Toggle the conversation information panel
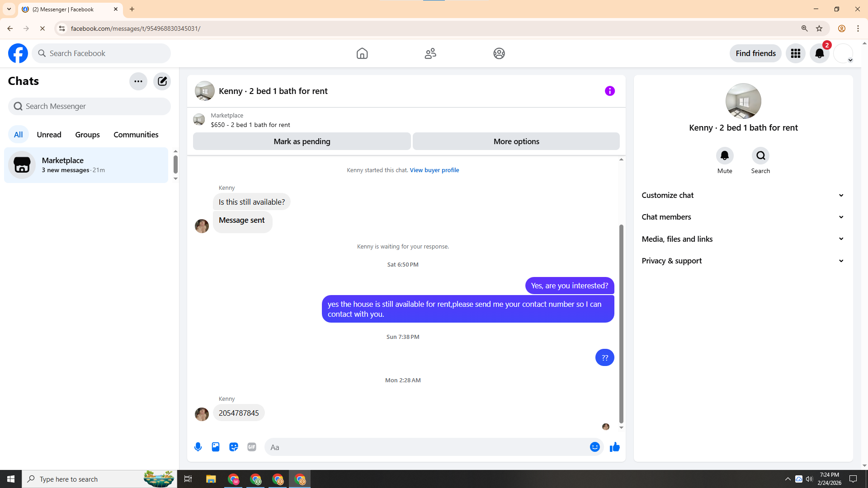 609,91
